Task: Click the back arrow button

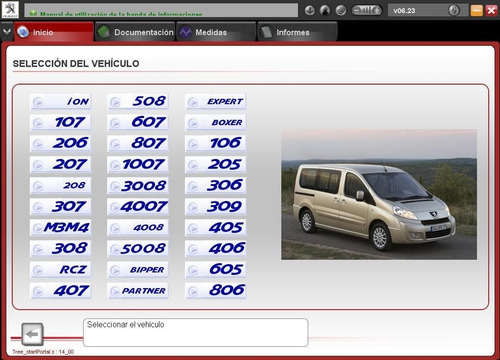Action: 32,334
